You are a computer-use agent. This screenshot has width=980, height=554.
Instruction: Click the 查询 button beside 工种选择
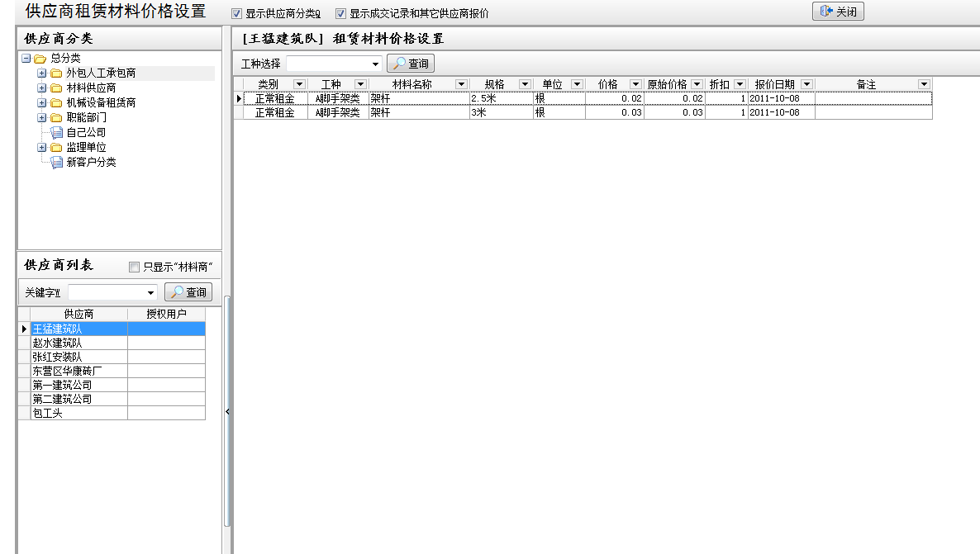click(412, 63)
